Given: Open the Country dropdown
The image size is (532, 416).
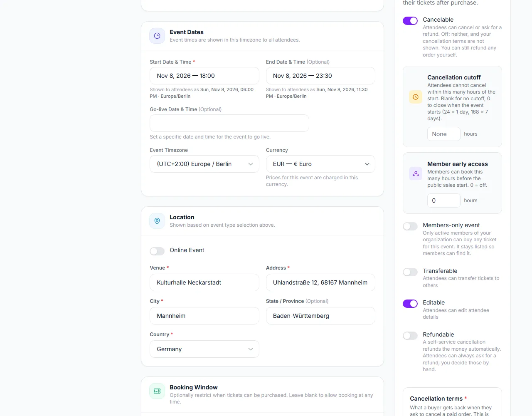Looking at the screenshot, I should (x=204, y=349).
